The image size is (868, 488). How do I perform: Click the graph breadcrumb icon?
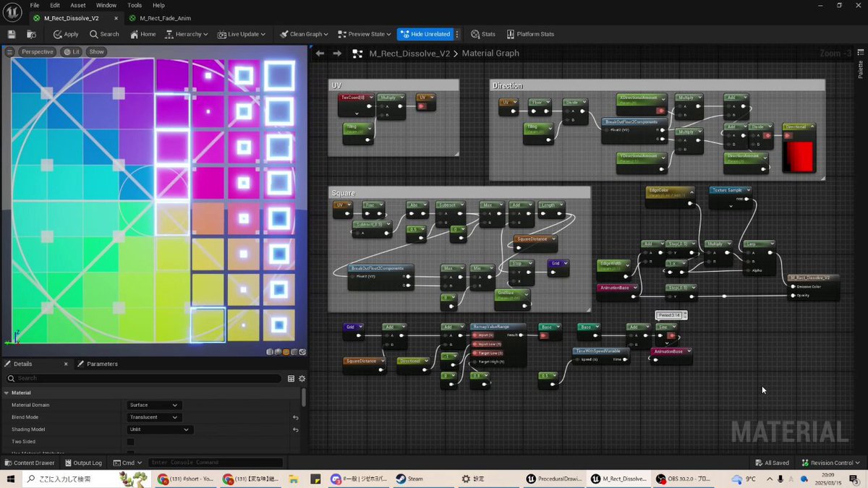(357, 53)
